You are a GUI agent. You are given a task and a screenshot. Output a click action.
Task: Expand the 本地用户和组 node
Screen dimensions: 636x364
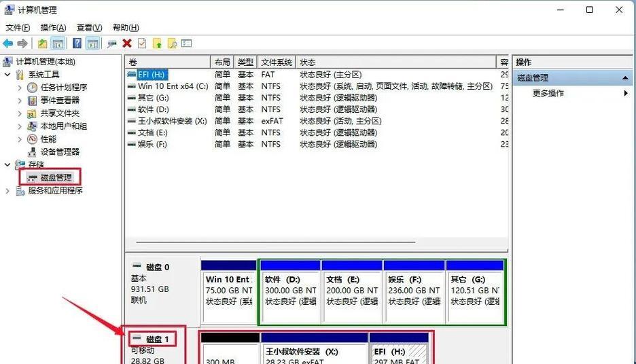coord(20,126)
